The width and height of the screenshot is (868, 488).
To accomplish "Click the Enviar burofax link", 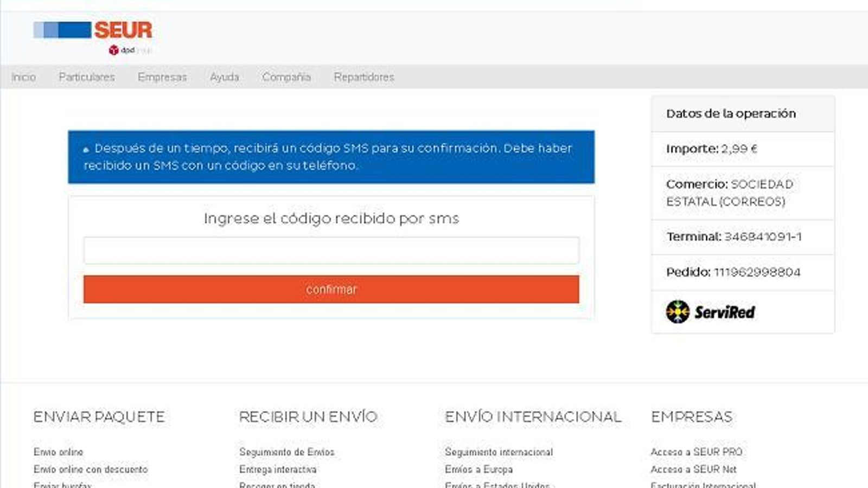I will coord(65,485).
